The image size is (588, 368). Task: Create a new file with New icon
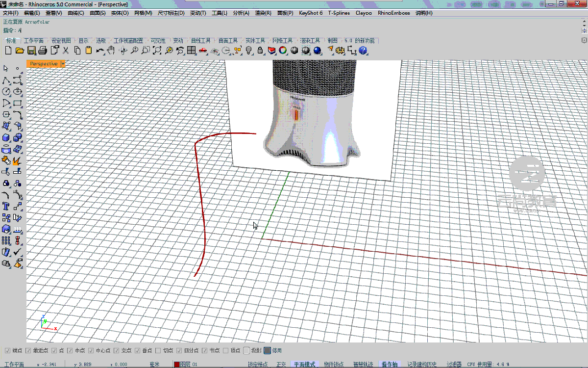pos(8,50)
